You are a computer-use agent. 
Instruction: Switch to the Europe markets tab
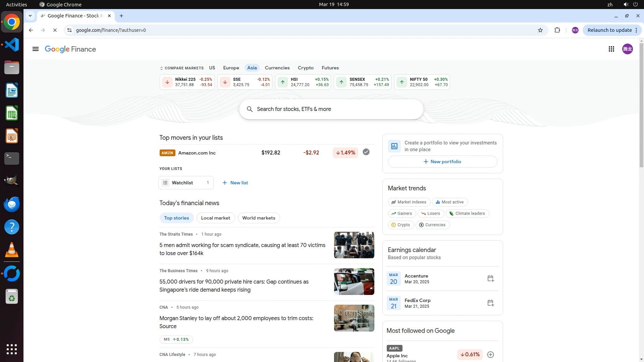click(x=231, y=68)
